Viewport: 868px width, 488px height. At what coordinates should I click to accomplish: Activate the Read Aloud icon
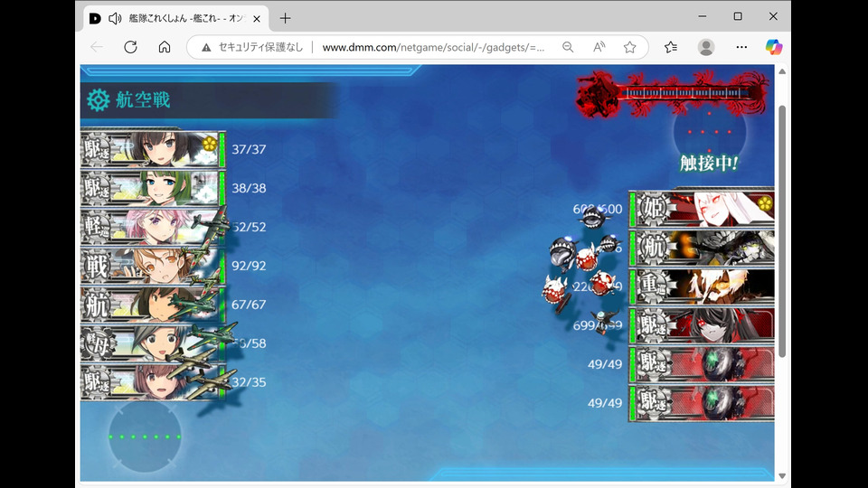(599, 47)
